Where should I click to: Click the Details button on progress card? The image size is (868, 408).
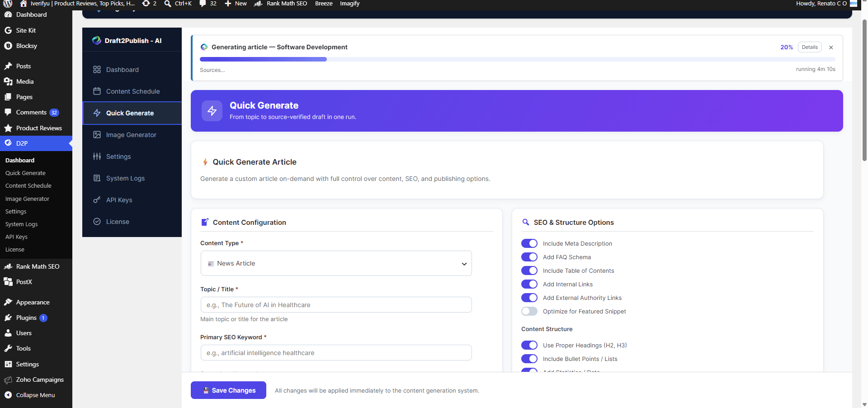(x=810, y=47)
